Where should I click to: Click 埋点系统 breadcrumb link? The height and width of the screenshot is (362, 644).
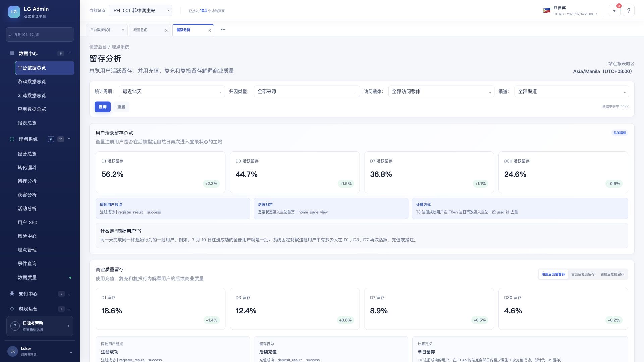click(120, 47)
